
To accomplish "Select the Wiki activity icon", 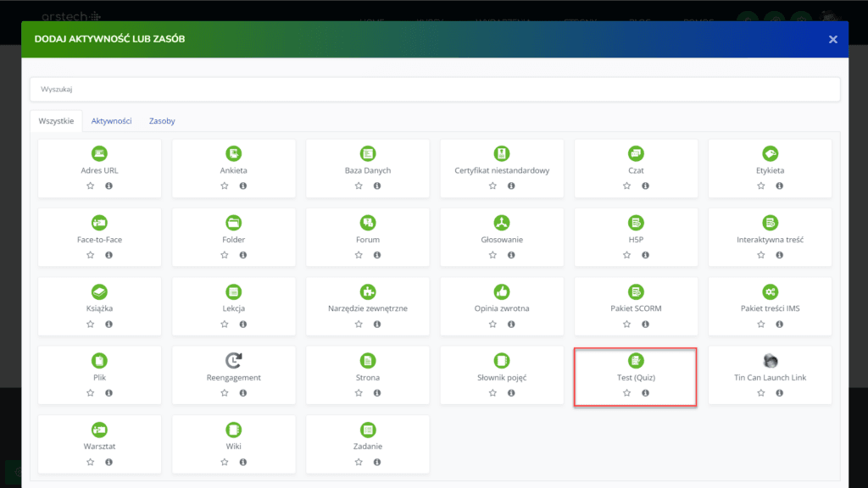I will coord(234,430).
